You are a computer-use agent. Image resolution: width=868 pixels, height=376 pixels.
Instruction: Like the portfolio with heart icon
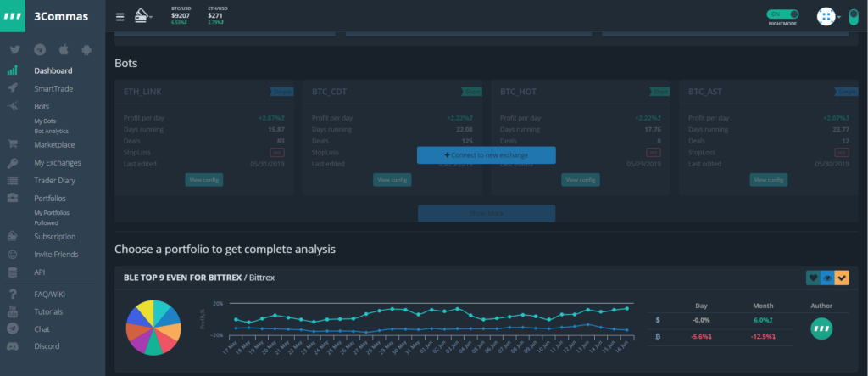pos(813,278)
